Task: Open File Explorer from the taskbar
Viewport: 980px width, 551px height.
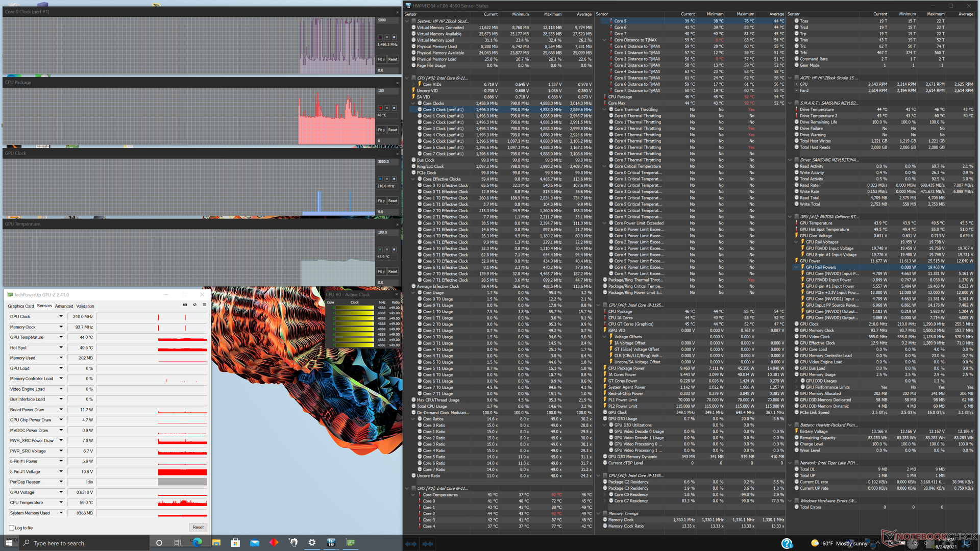Action: click(216, 543)
